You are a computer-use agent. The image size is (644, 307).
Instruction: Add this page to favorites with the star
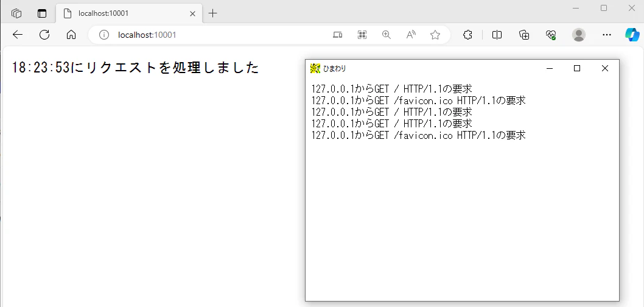click(435, 35)
